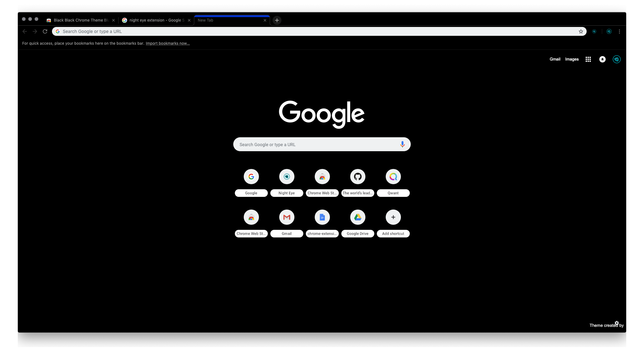Click the Night Eye shortcut icon

coord(287,176)
